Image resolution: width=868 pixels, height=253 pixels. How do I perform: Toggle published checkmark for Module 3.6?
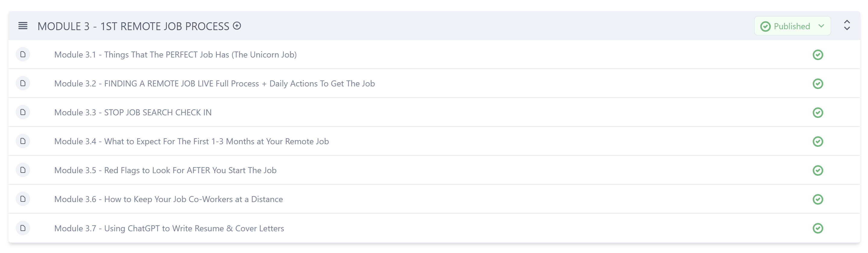point(818,199)
